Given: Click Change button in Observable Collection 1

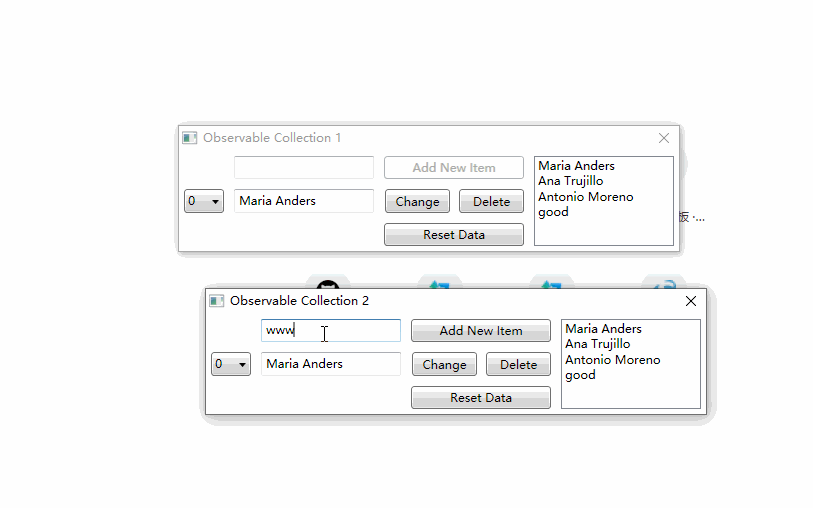Looking at the screenshot, I should coord(417,202).
